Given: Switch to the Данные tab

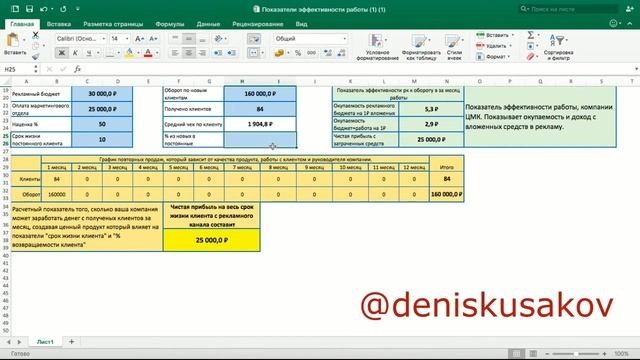Looking at the screenshot, I should 208,24.
